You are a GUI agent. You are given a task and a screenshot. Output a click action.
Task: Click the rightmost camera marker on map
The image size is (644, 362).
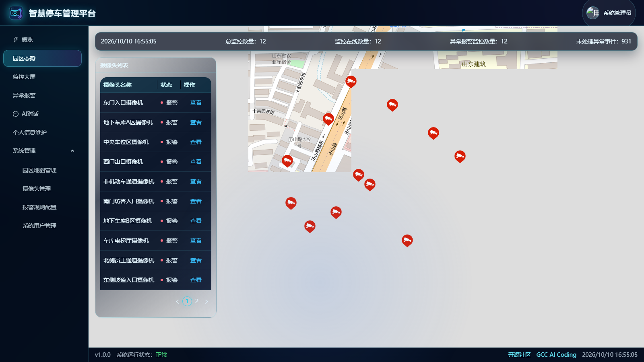460,156
